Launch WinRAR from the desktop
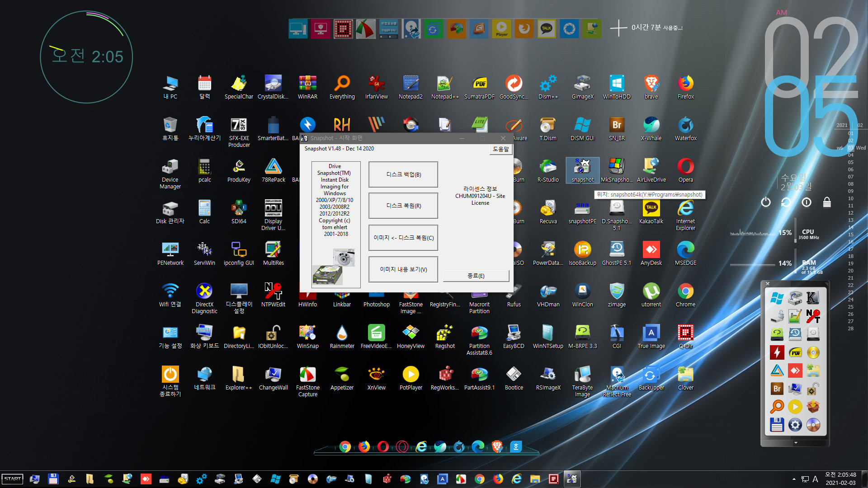 [x=307, y=87]
